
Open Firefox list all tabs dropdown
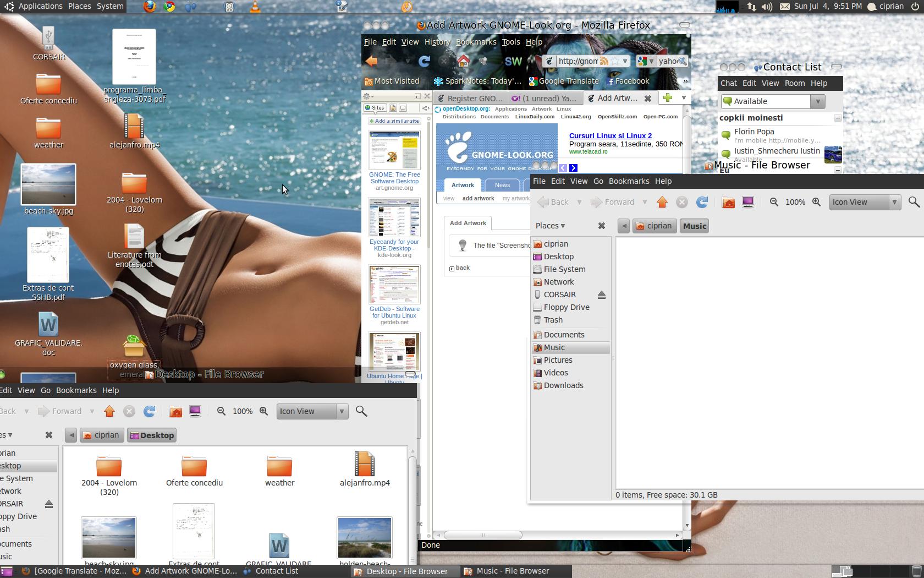coord(684,98)
